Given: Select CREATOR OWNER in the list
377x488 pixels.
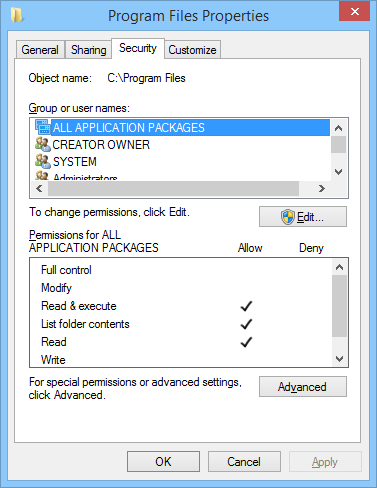Looking at the screenshot, I should 101,145.
